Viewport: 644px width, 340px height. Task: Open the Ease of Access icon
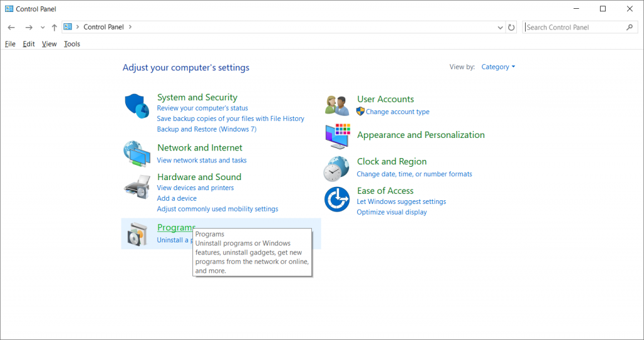(x=337, y=200)
